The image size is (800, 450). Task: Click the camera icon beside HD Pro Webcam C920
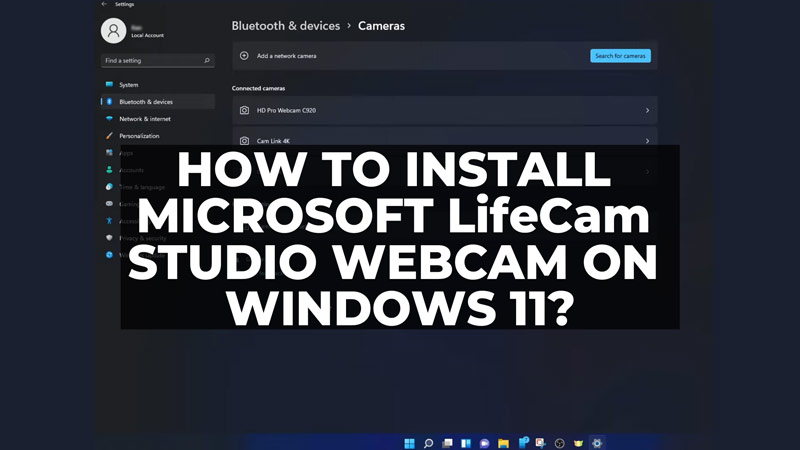click(244, 110)
